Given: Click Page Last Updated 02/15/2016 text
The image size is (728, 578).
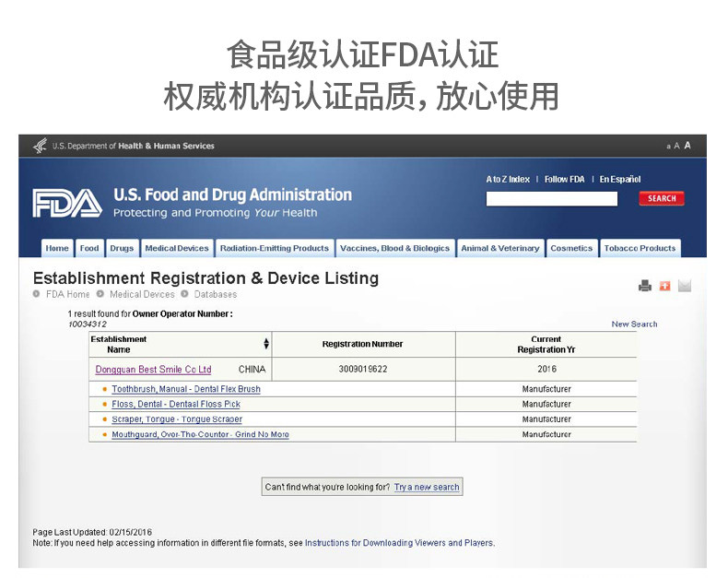Looking at the screenshot, I should click(92, 532).
